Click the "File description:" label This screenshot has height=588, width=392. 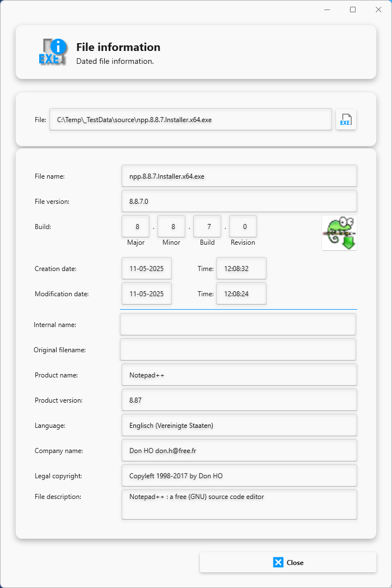click(x=58, y=497)
